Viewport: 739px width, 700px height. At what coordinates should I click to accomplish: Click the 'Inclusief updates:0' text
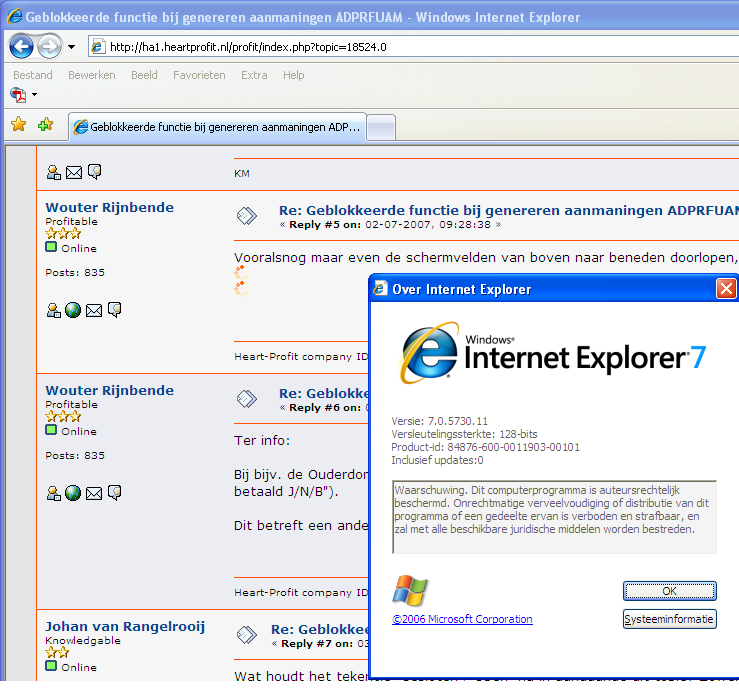(437, 460)
